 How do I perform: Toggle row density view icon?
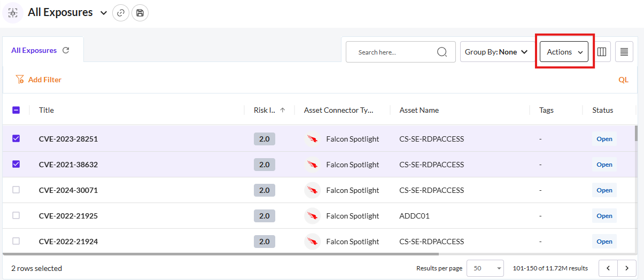point(624,52)
